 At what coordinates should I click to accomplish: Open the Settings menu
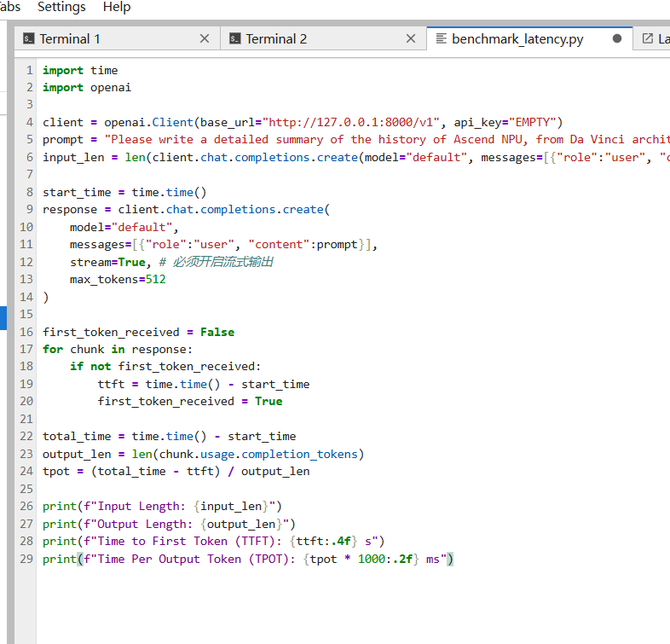coord(61,7)
